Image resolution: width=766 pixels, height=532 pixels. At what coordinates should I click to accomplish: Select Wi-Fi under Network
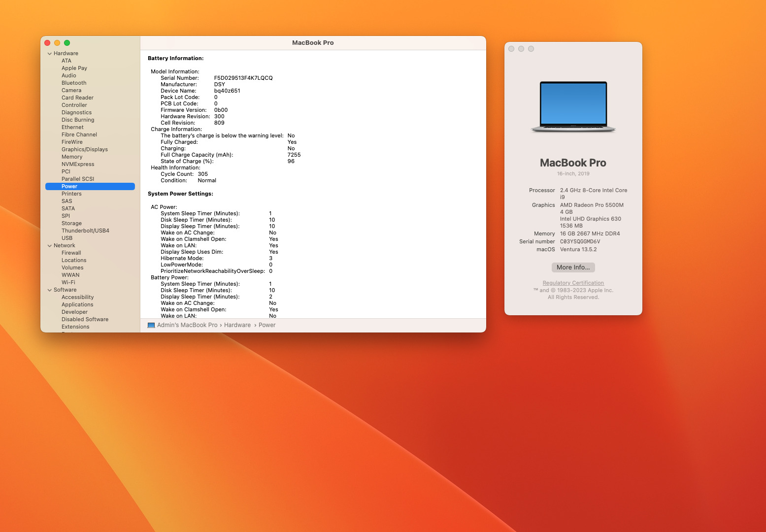(68, 283)
